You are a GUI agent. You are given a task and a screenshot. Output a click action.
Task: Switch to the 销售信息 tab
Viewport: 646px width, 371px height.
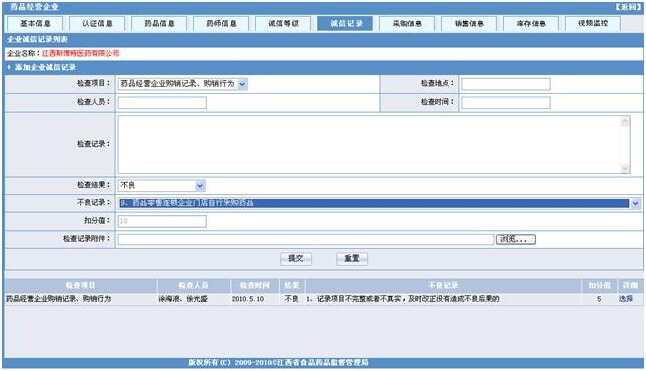469,23
